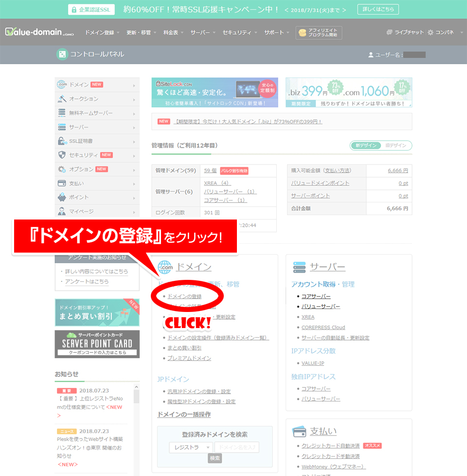Open the コアサーバー account link
This screenshot has width=467, height=476.
tap(316, 296)
